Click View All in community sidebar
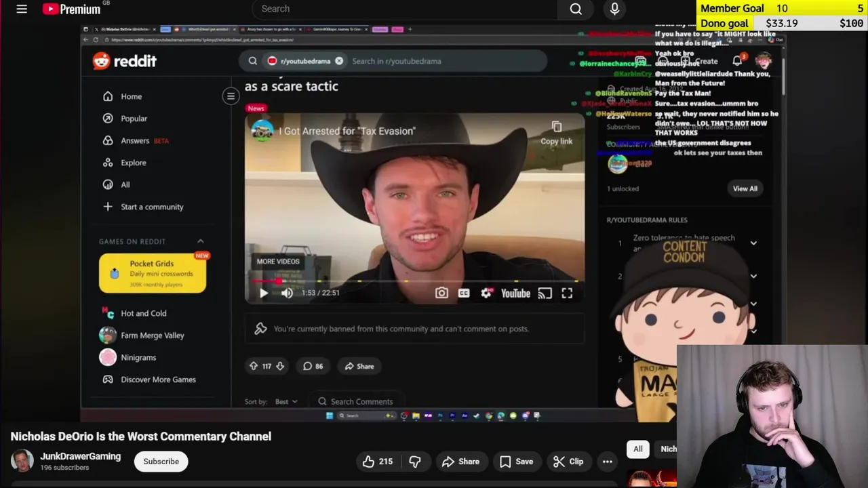868x488 pixels. pyautogui.click(x=745, y=188)
